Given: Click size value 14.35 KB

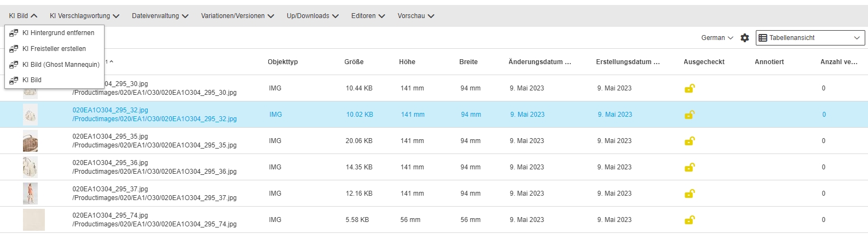Looking at the screenshot, I should (x=359, y=167).
